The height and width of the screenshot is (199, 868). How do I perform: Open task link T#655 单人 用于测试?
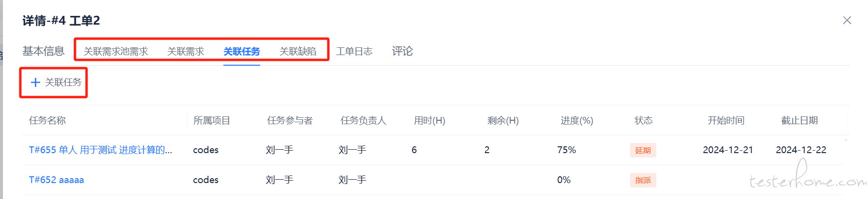(100, 150)
